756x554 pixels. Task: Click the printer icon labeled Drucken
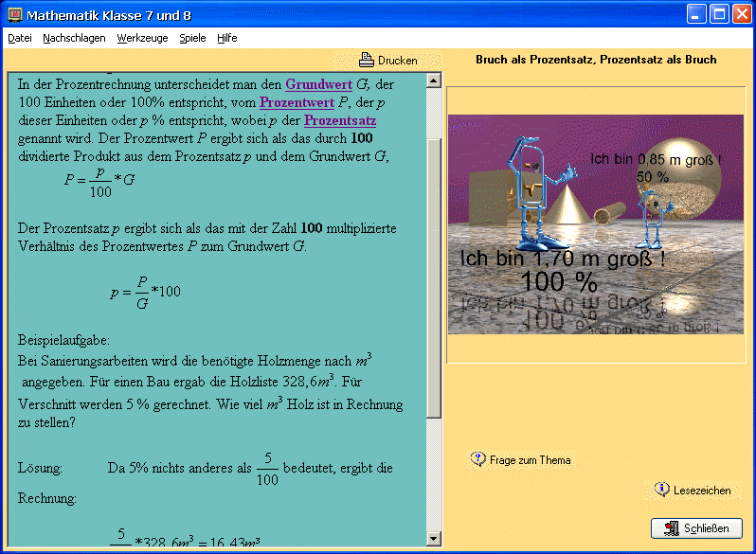(x=367, y=60)
